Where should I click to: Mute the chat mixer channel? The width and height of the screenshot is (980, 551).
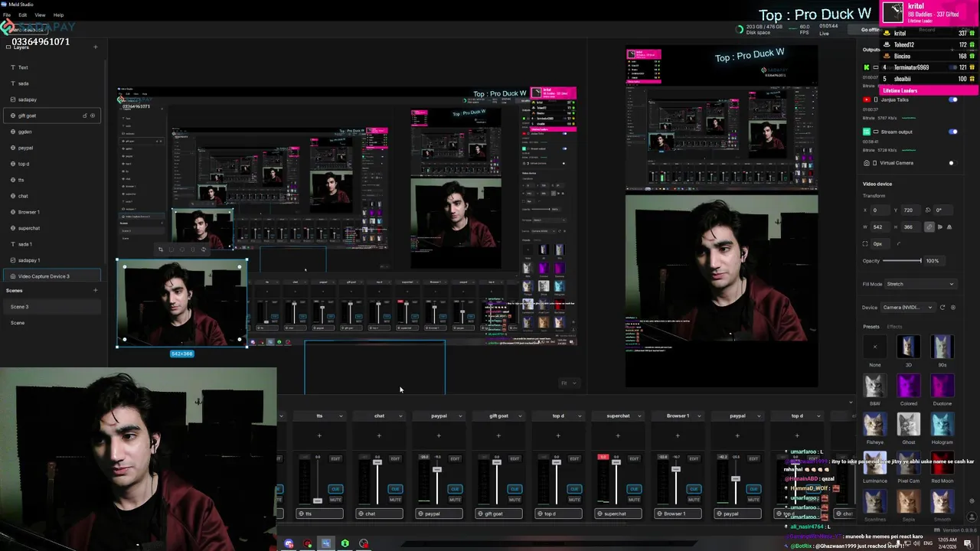[395, 499]
